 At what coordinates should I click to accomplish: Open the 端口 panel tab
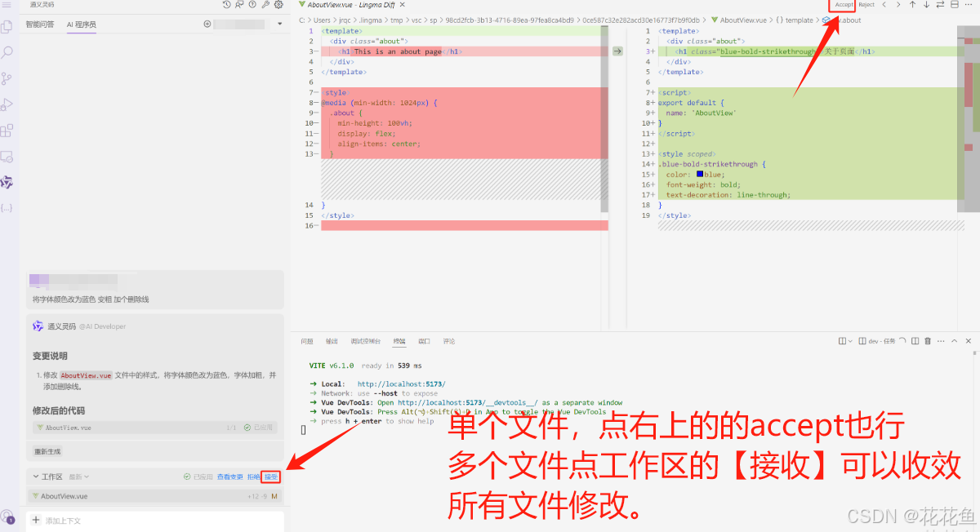424,341
